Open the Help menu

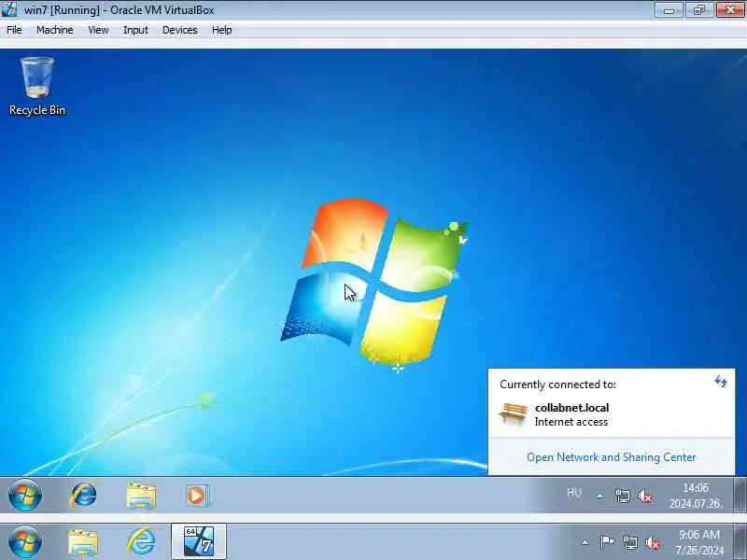(221, 30)
